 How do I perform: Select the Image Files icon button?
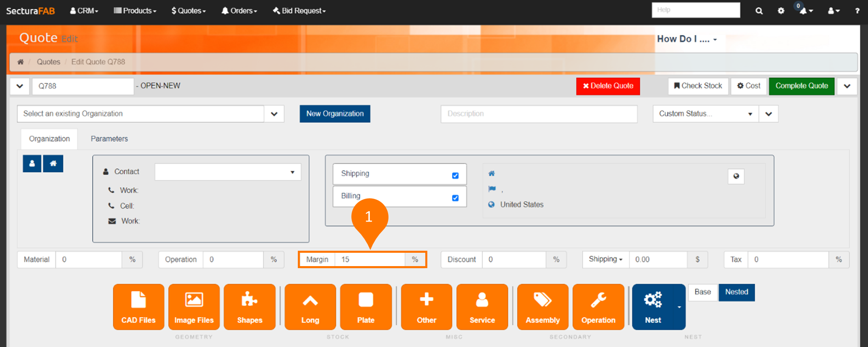coord(194,307)
